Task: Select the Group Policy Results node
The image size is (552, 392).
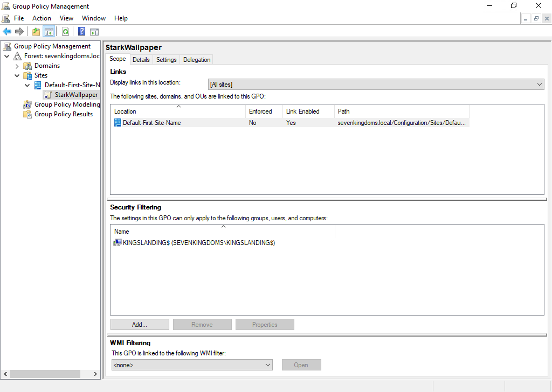Action: [x=63, y=114]
